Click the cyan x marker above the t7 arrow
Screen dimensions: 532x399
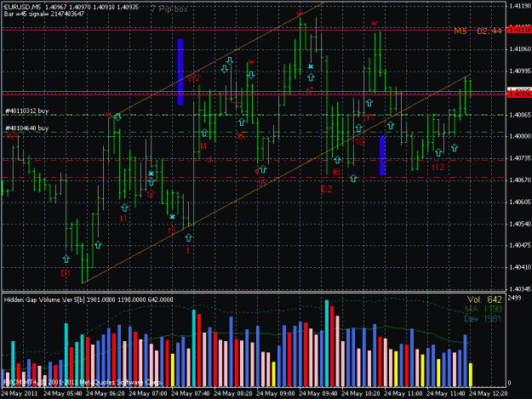(x=311, y=66)
